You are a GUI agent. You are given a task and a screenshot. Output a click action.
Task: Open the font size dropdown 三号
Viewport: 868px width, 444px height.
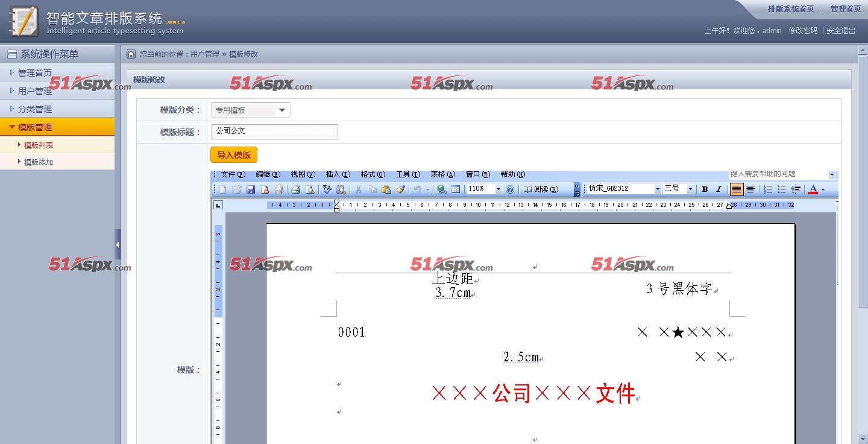[x=691, y=189]
